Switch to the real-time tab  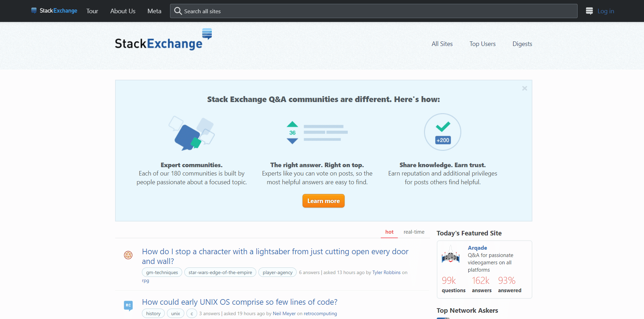tap(414, 232)
